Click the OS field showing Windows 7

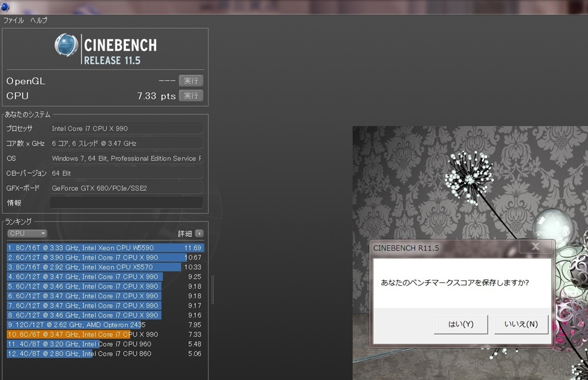pos(126,159)
